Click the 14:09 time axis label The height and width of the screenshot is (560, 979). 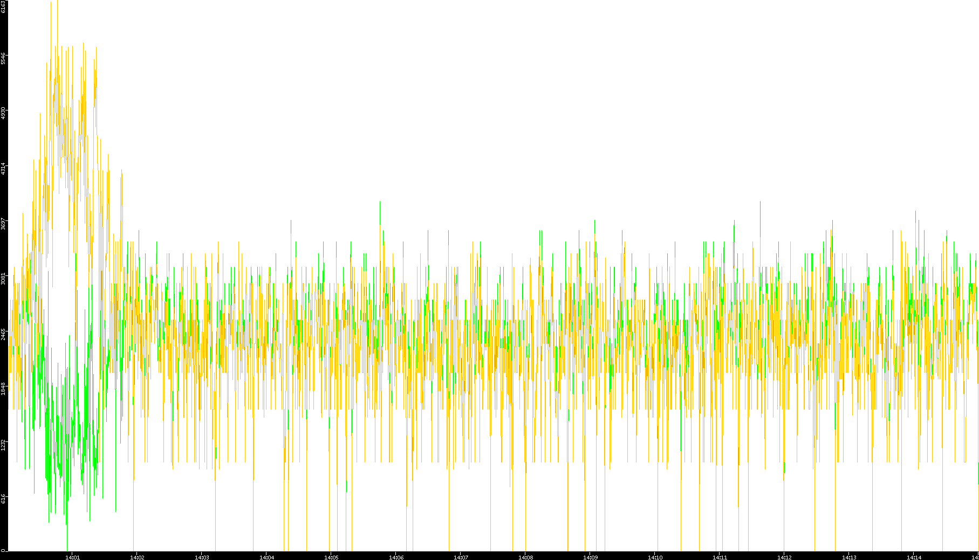(x=590, y=557)
